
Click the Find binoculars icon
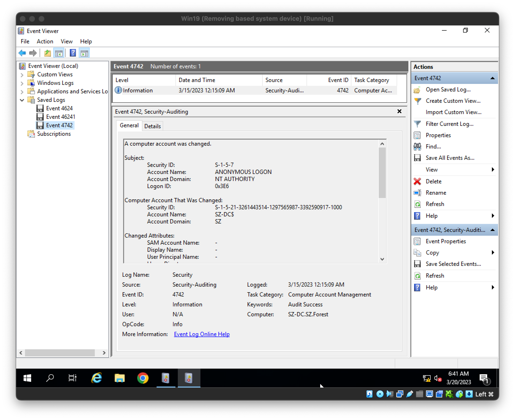[x=417, y=147]
